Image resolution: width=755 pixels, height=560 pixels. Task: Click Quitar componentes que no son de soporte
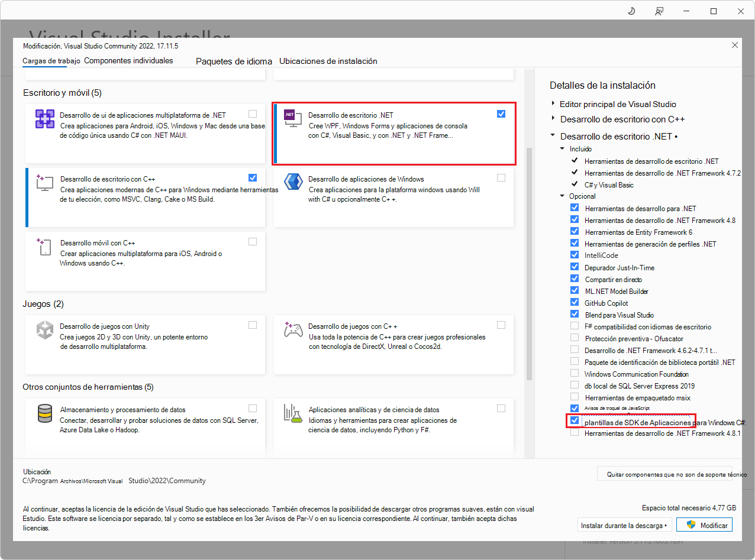pos(664,474)
